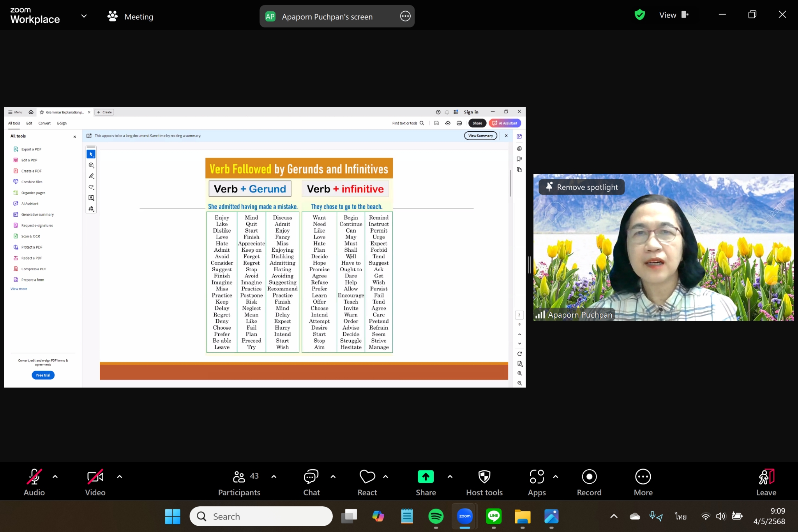Expand share options arrow

point(450,477)
